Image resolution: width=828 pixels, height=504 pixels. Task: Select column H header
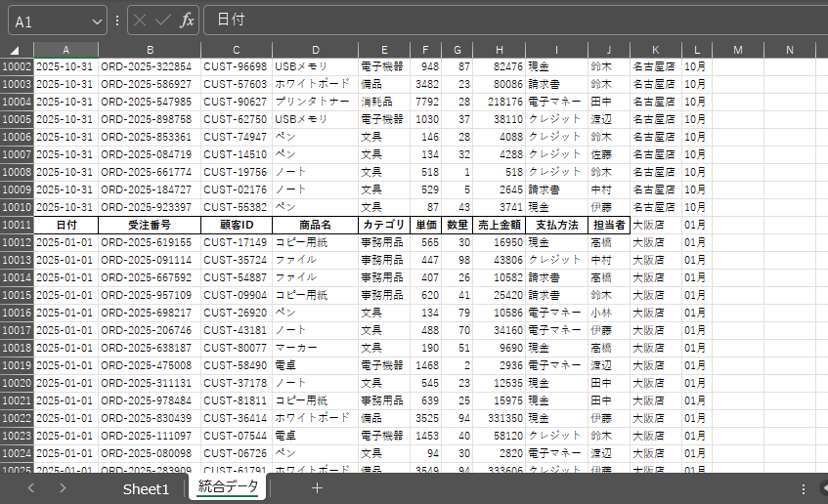tap(500, 49)
